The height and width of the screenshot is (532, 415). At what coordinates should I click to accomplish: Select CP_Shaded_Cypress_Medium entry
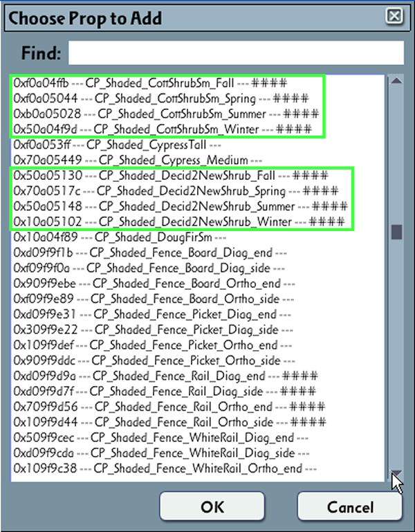[138, 160]
